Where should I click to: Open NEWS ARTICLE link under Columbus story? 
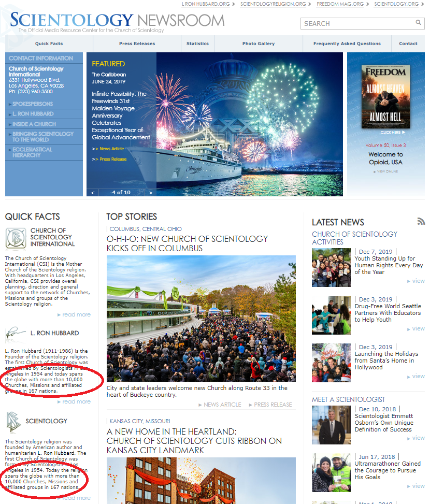(220, 405)
